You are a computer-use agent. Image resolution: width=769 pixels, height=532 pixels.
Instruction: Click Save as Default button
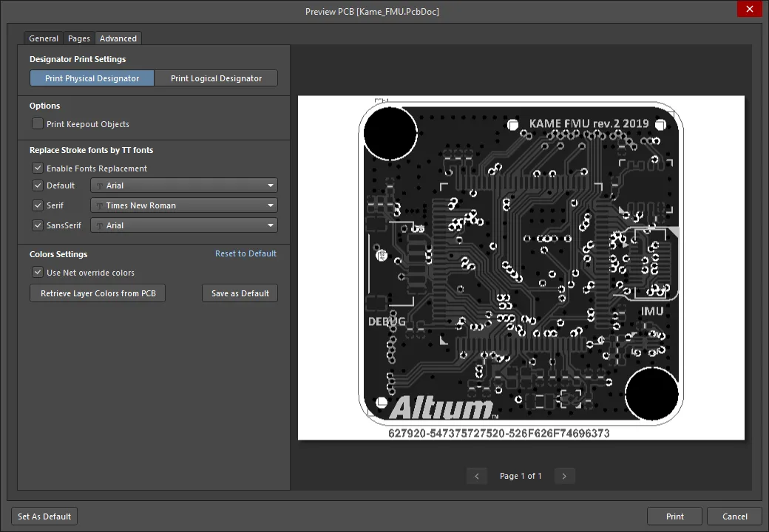pyautogui.click(x=240, y=293)
